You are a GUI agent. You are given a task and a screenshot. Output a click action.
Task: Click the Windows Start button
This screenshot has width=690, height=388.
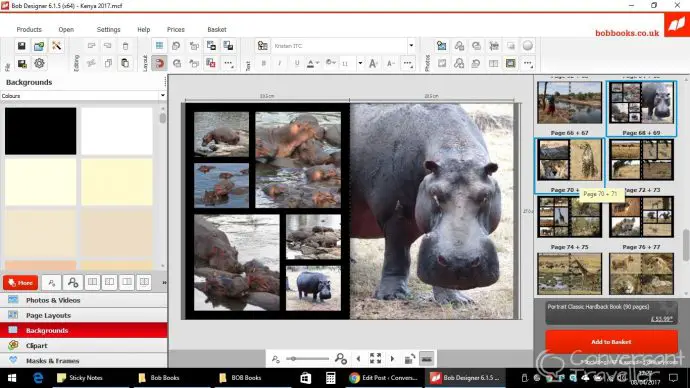(x=12, y=378)
